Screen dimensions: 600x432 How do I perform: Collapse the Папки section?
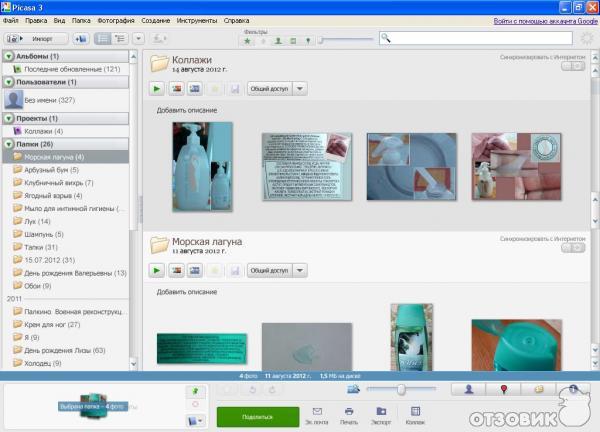pyautogui.click(x=8, y=144)
